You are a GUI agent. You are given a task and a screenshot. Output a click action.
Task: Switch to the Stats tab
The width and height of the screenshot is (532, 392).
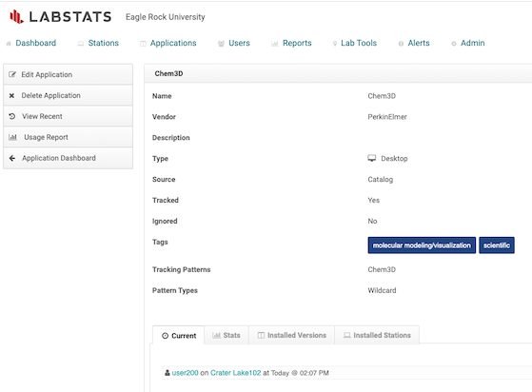[227, 335]
